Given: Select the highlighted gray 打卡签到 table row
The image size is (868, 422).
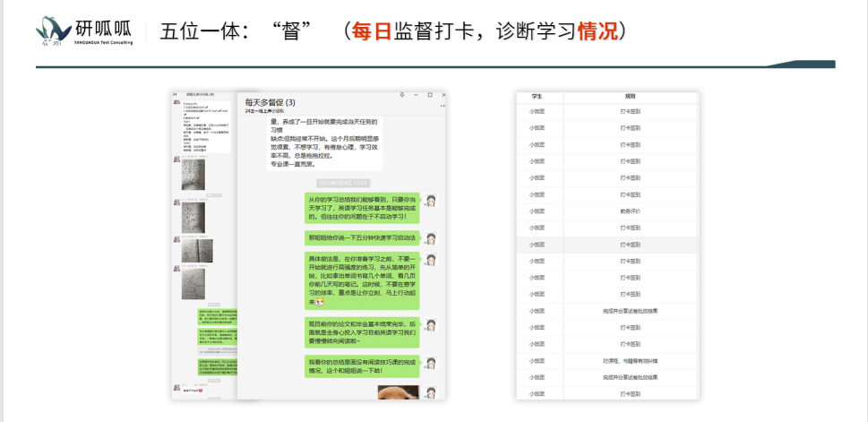Looking at the screenshot, I should point(607,245).
